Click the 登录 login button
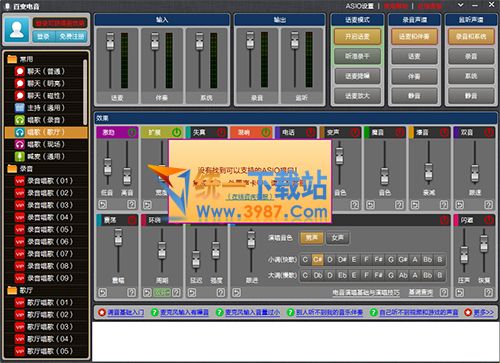The image size is (500, 363). (44, 36)
